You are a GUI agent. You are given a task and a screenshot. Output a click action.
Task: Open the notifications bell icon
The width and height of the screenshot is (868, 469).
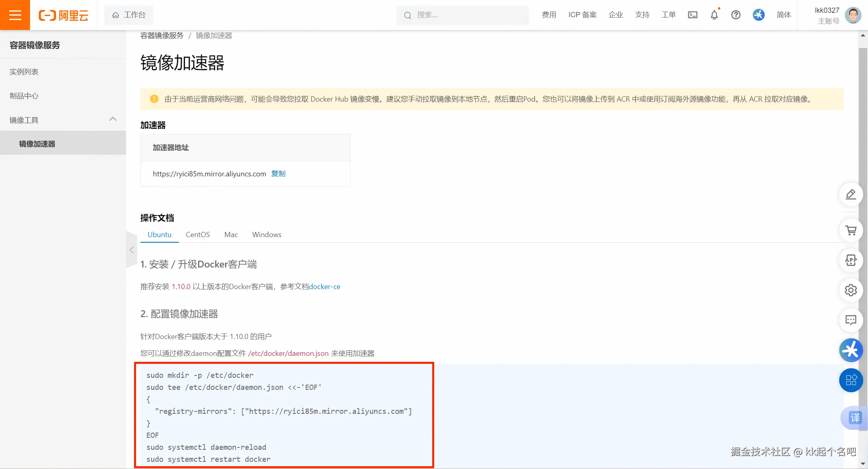pyautogui.click(x=714, y=15)
